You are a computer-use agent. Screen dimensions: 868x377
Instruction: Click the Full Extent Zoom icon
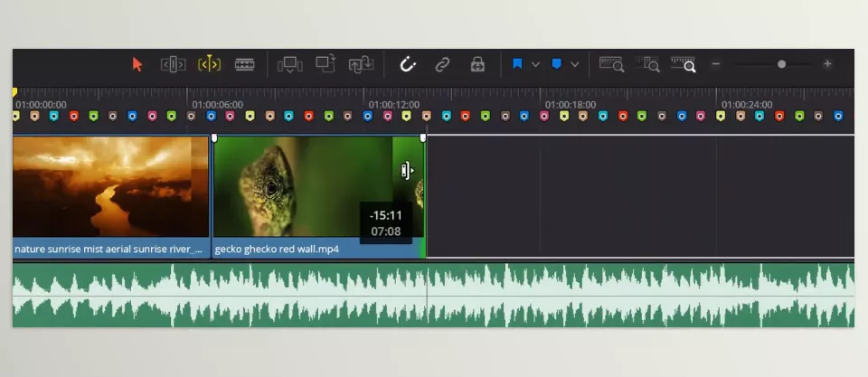click(x=612, y=64)
